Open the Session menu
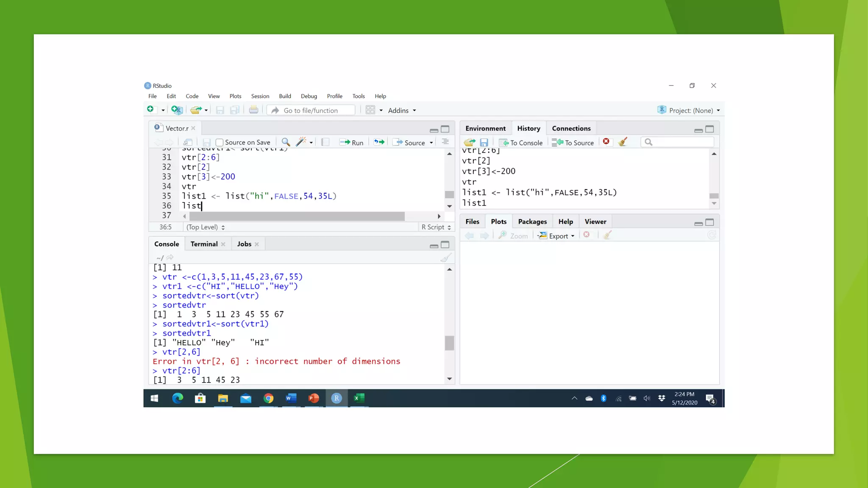This screenshot has width=868, height=488. [260, 96]
